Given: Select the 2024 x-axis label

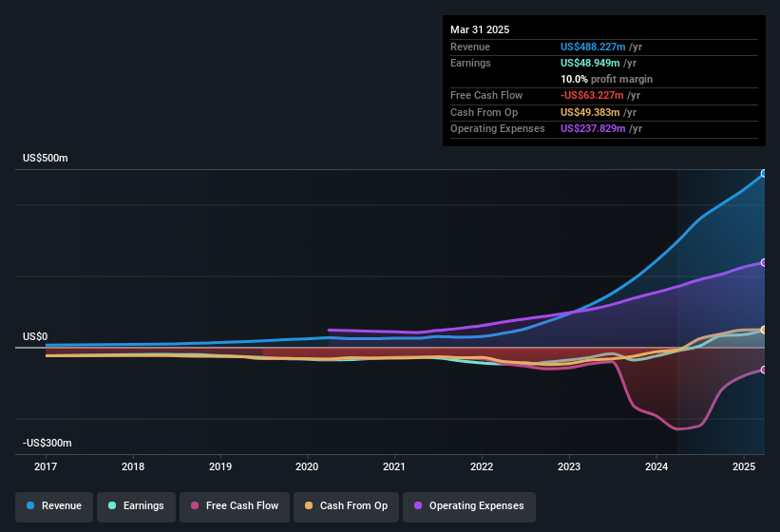Looking at the screenshot, I should coord(656,466).
